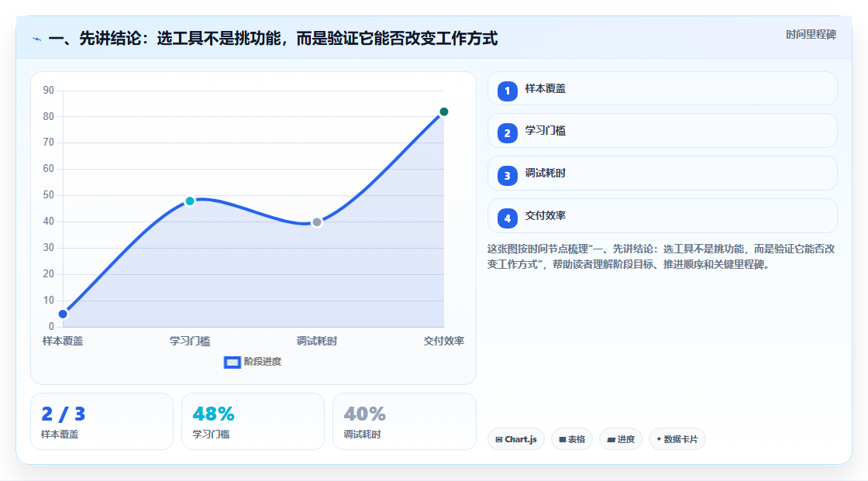This screenshot has width=868, height=481.
Task: Click the lightning icon beside the title
Action: (37, 40)
